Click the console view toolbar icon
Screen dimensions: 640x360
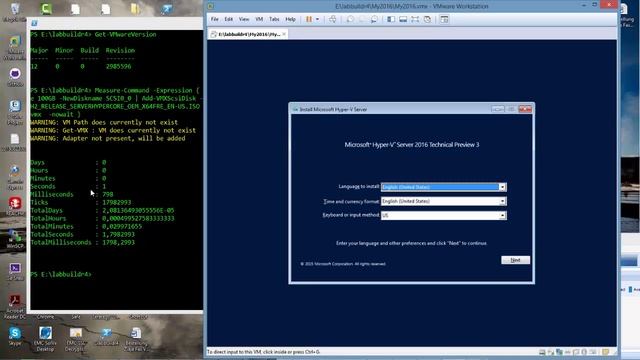[x=444, y=19]
